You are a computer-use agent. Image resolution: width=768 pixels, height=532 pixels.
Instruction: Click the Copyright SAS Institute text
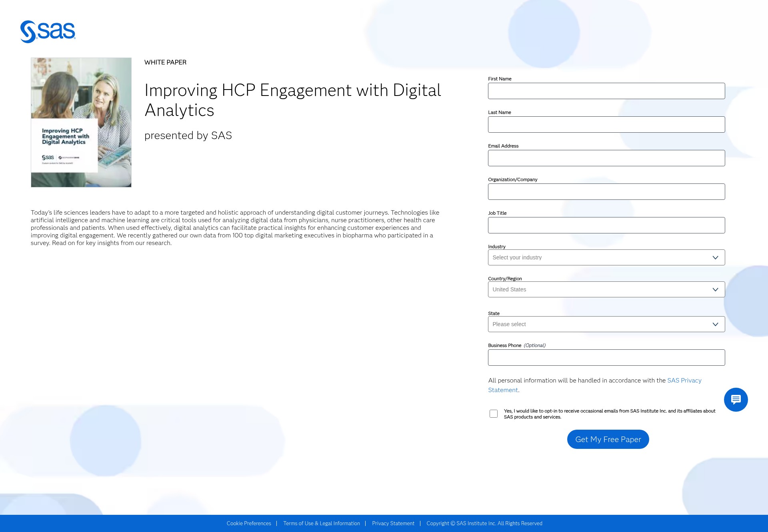(484, 524)
